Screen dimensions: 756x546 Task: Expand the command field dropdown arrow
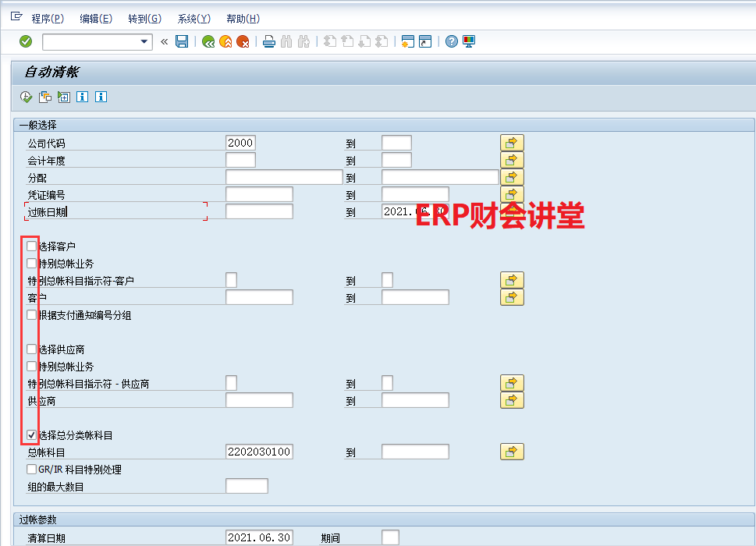[x=144, y=42]
